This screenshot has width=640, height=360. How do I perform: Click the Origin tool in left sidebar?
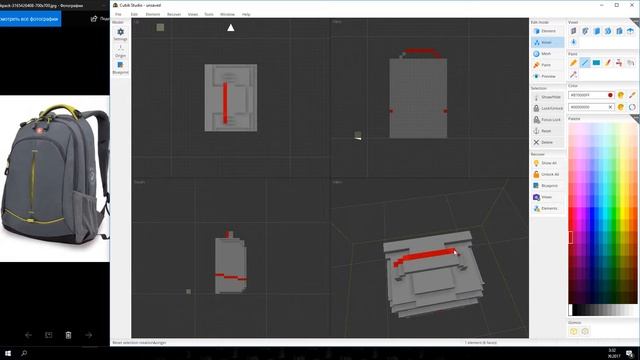point(120,51)
